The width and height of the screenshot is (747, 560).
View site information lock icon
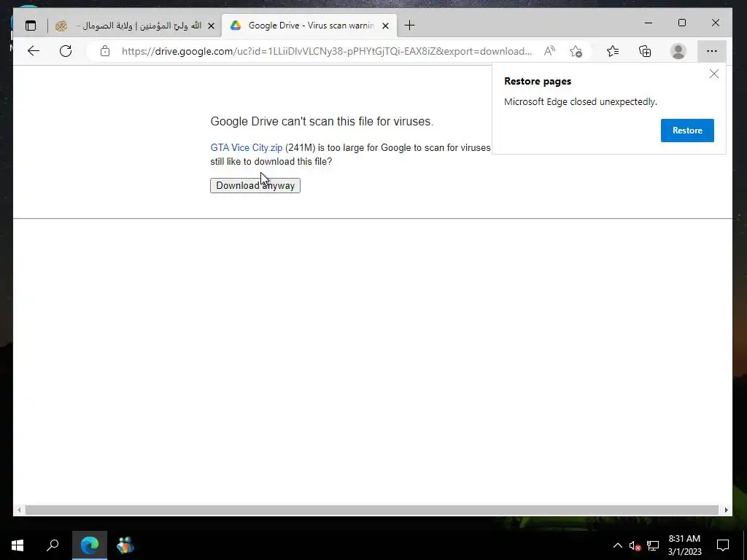[105, 51]
